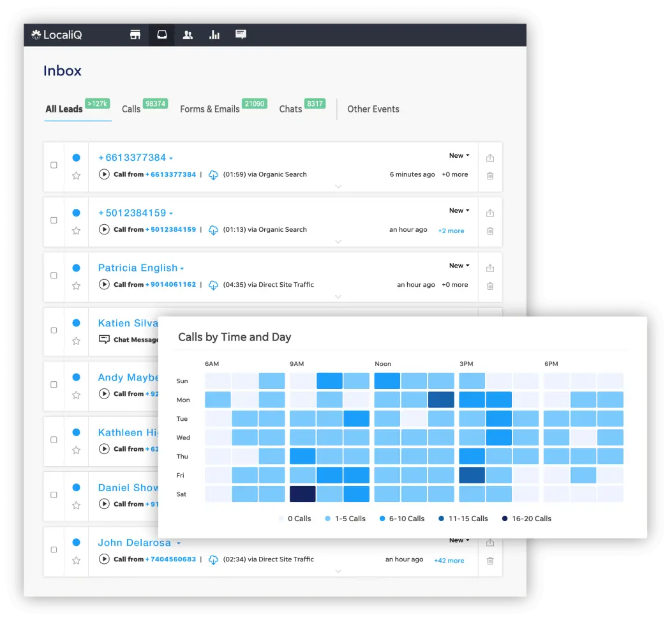Click the 6-10 Calls legend item
672x622 pixels.
[402, 519]
